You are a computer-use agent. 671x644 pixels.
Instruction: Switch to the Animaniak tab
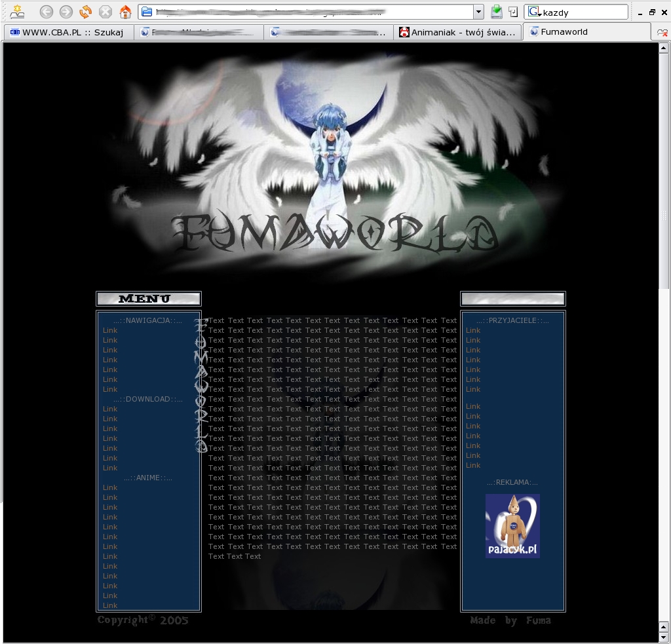pos(457,32)
